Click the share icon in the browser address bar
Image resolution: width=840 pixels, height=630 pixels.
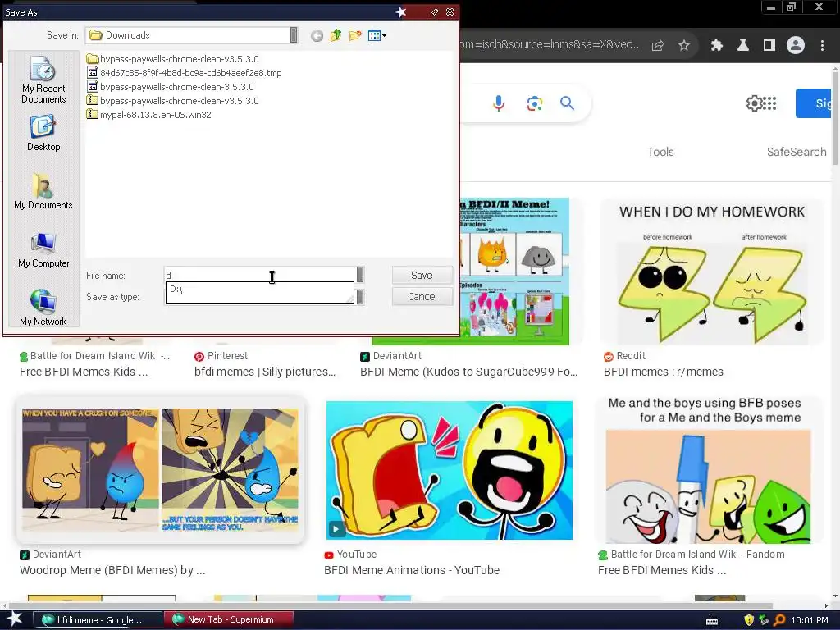pyautogui.click(x=658, y=46)
